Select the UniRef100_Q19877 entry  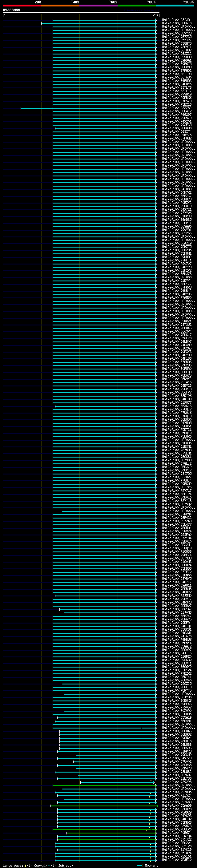(177, 403)
